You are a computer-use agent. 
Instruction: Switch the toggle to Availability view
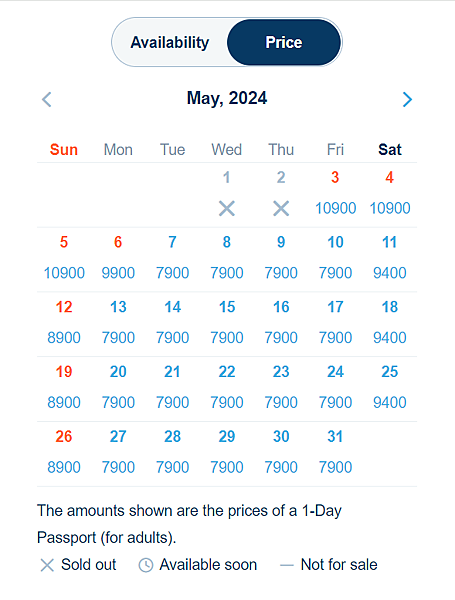pos(170,42)
